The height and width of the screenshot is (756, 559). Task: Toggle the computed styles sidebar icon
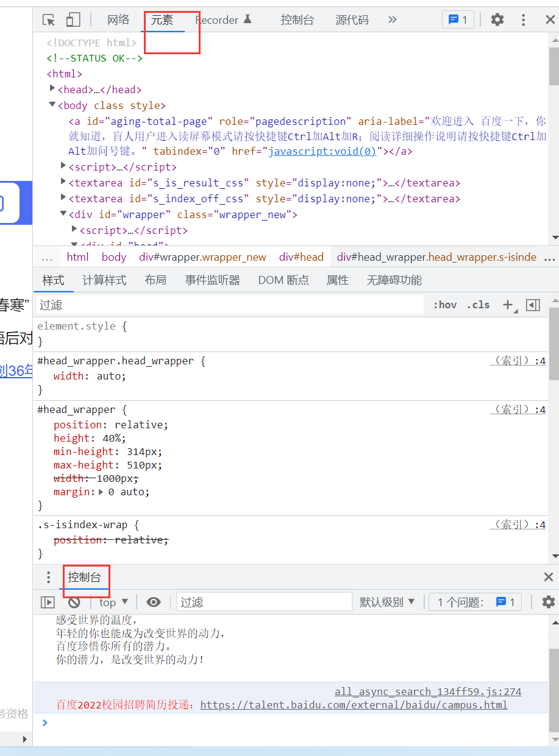click(533, 305)
